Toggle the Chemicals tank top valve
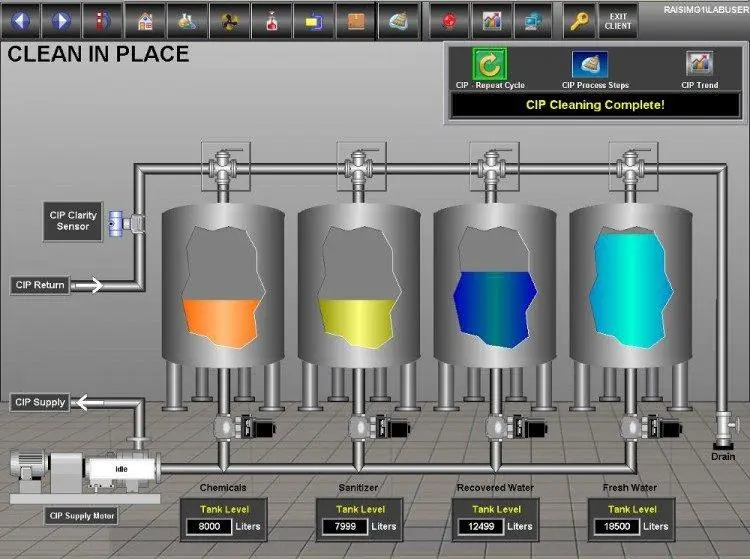This screenshot has width=750, height=559. pos(223,167)
